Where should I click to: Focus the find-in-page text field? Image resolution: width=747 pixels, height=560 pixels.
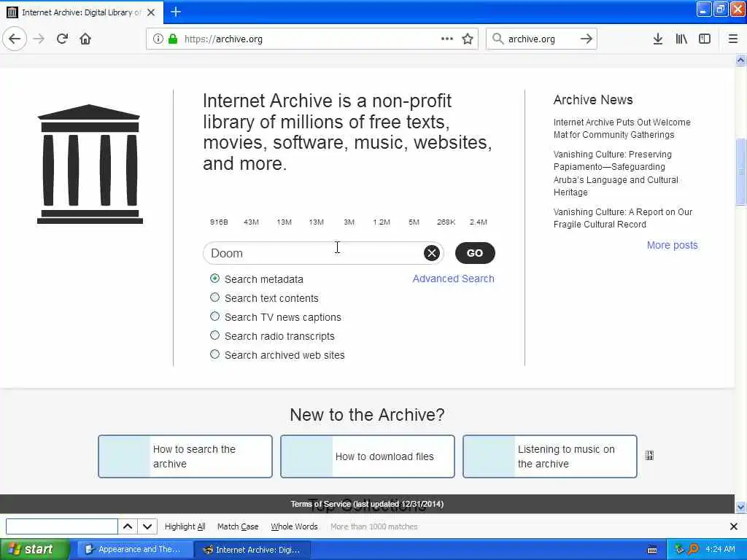(x=61, y=526)
